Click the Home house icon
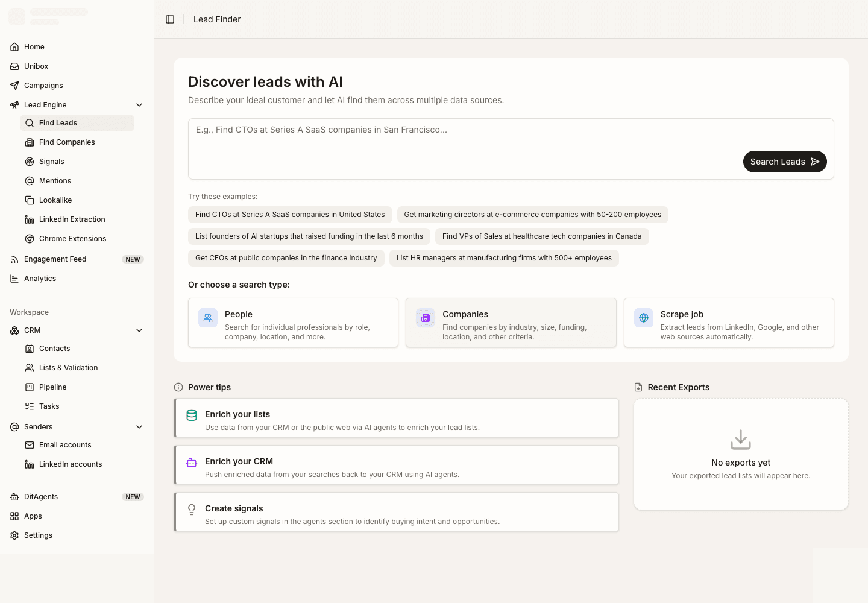 14,47
